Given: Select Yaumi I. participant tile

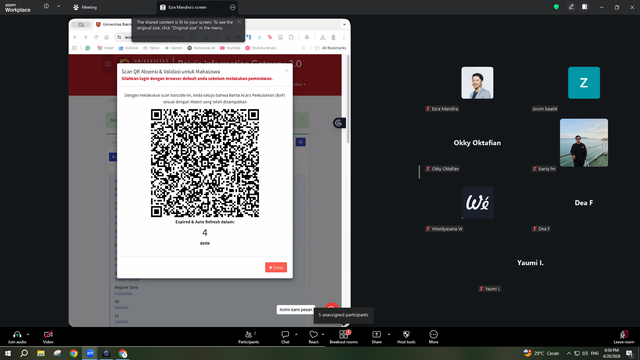Looking at the screenshot, I should coord(530,263).
